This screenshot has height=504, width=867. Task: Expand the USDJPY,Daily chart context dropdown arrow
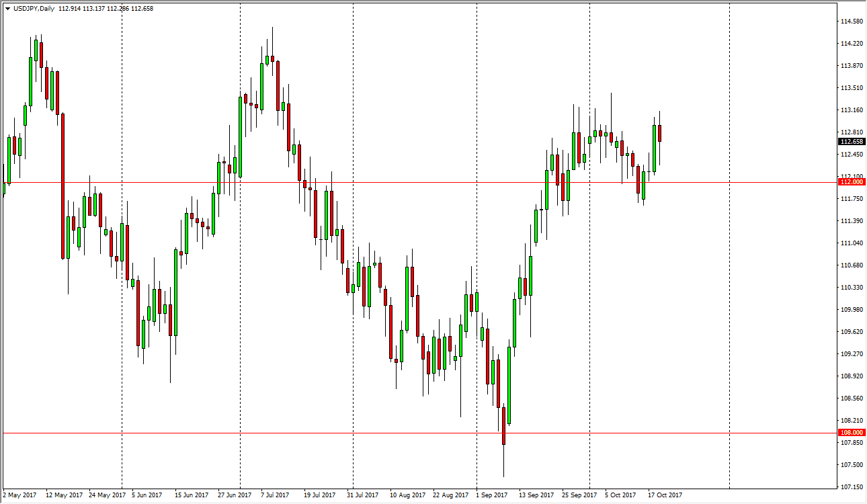[7, 11]
